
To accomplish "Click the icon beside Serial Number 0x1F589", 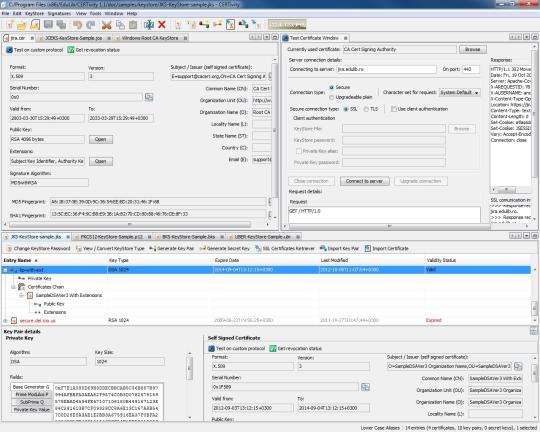I will pyautogui.click(x=365, y=387).
